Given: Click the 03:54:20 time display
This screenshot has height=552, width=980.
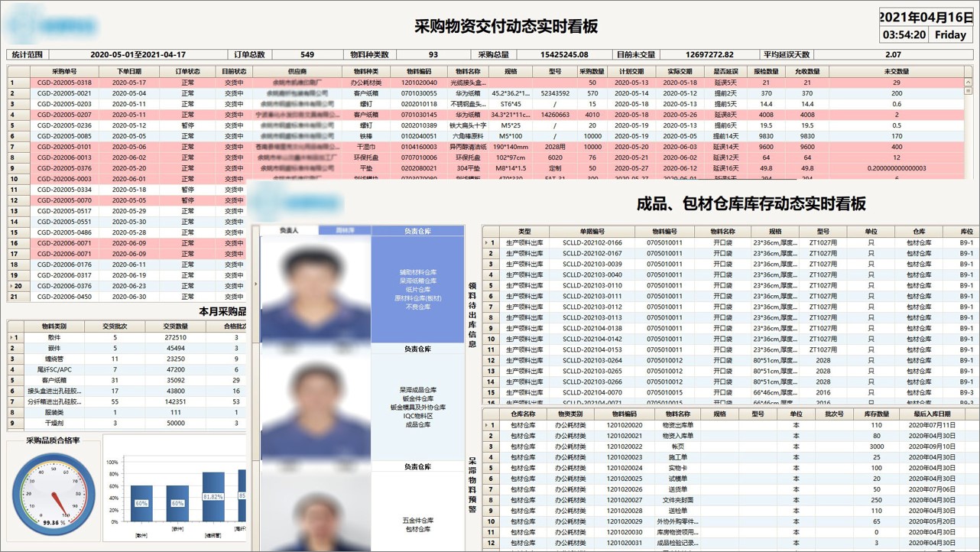Looking at the screenshot, I should click(904, 34).
